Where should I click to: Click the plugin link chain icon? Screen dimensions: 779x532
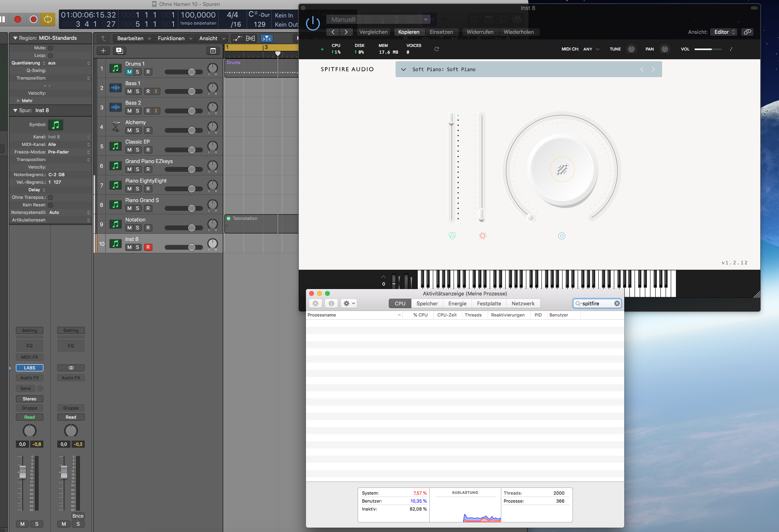tap(748, 32)
